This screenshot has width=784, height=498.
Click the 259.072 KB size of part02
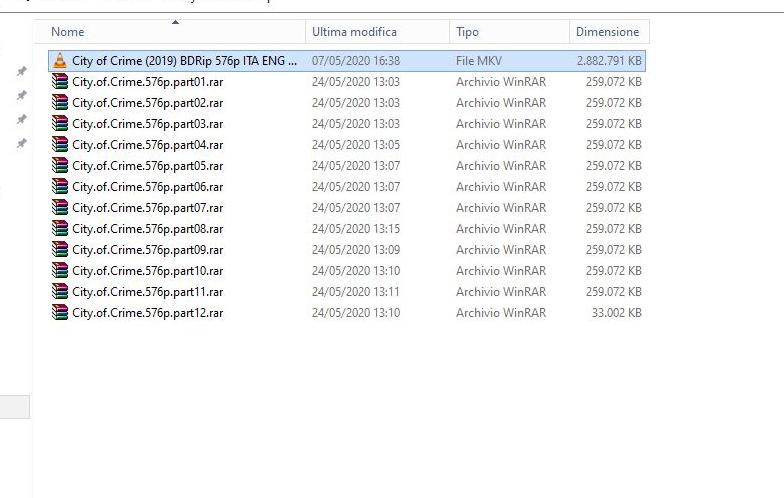coord(614,103)
